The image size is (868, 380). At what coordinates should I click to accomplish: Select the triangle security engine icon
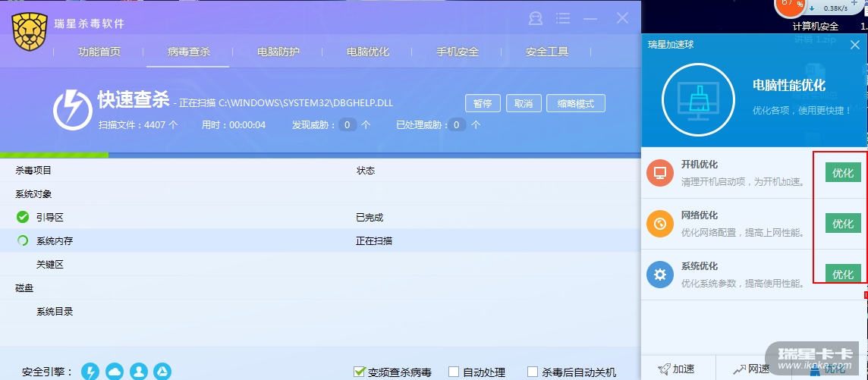(162, 372)
